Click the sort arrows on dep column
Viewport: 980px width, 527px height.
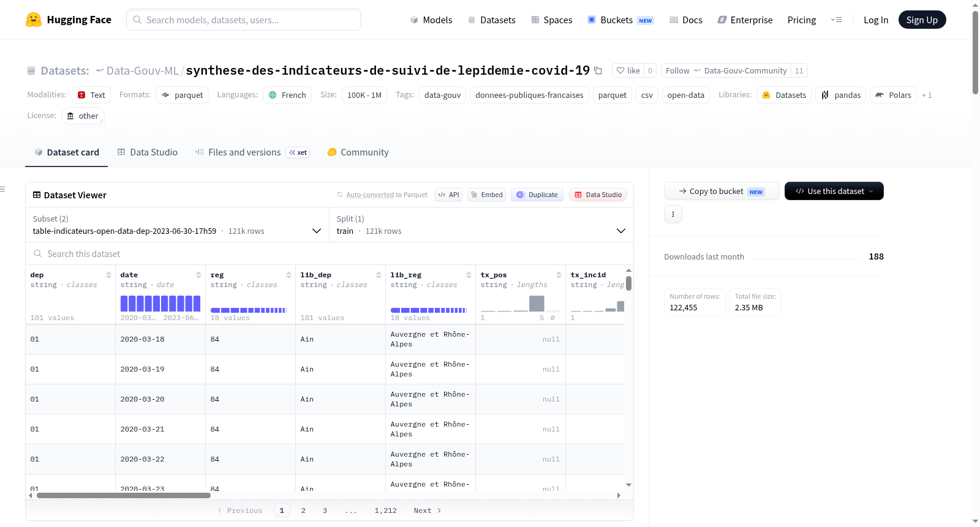tap(108, 275)
